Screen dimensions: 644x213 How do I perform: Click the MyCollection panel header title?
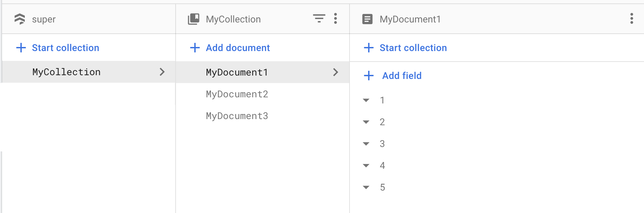pos(233,19)
